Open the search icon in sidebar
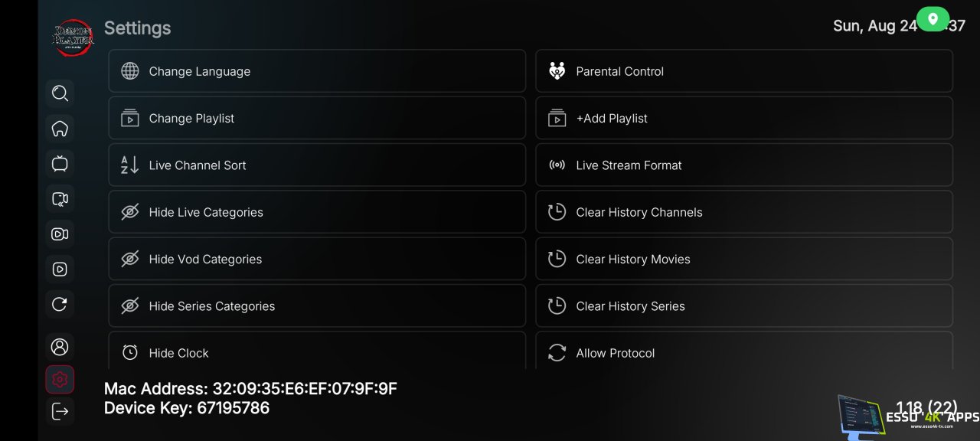 (60, 93)
